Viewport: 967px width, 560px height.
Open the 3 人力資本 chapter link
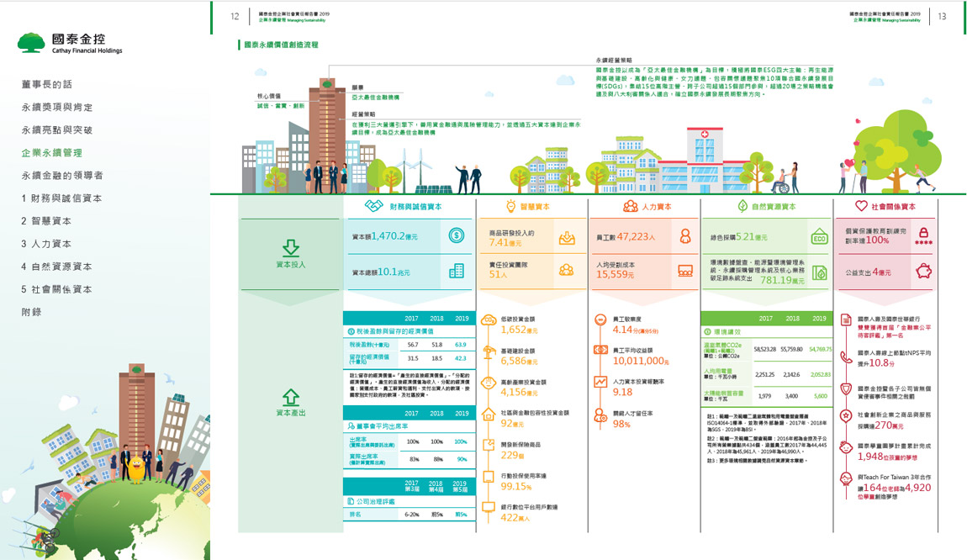[46, 244]
